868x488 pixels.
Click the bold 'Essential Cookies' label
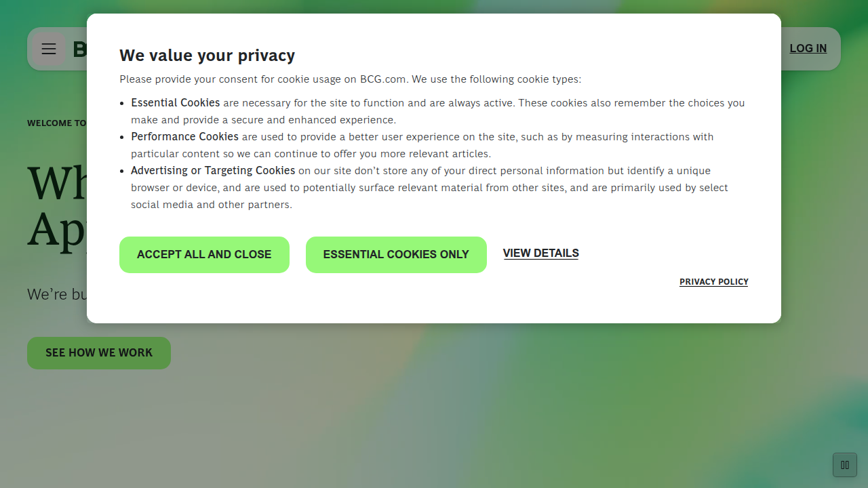[175, 103]
